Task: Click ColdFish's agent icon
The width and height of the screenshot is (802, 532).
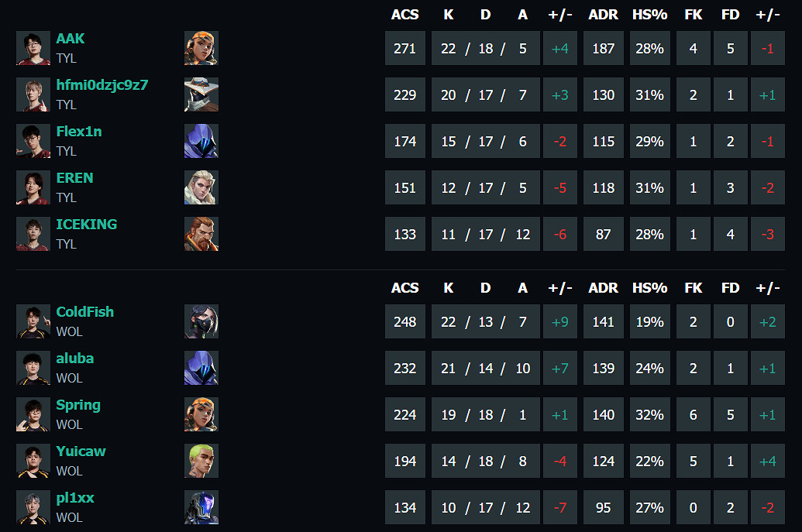Action: click(201, 321)
